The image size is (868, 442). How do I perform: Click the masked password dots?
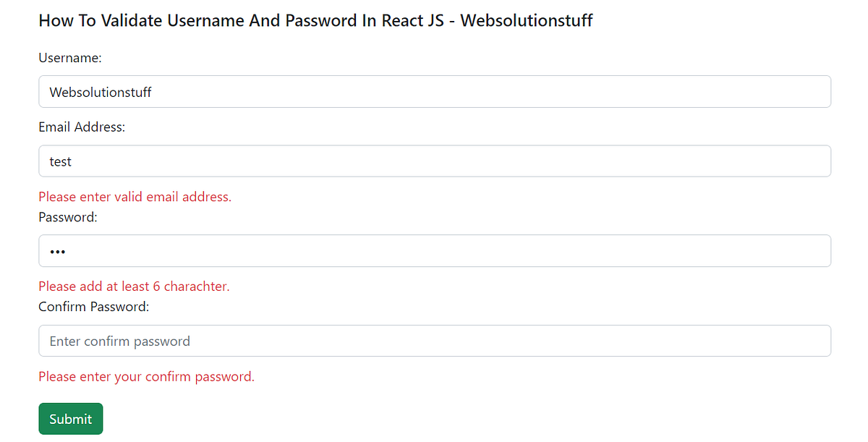(x=58, y=251)
